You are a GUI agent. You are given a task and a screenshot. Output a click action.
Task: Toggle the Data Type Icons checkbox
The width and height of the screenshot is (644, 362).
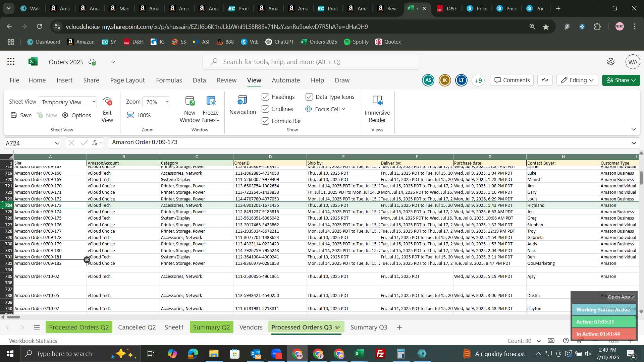[x=309, y=97]
